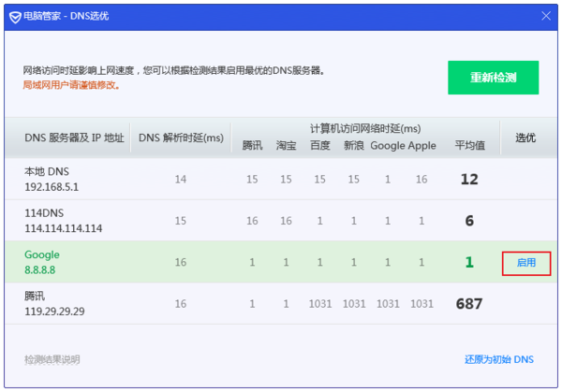This screenshot has width=562, height=392.
Task: Click the DNS 服务器及 IP 地址 column header
Action: point(74,138)
